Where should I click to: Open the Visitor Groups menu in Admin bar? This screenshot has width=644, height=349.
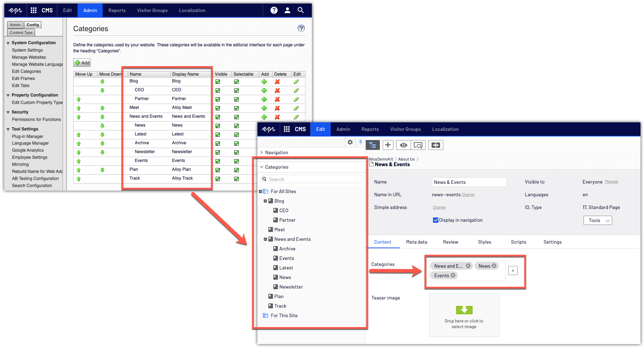[x=152, y=10]
